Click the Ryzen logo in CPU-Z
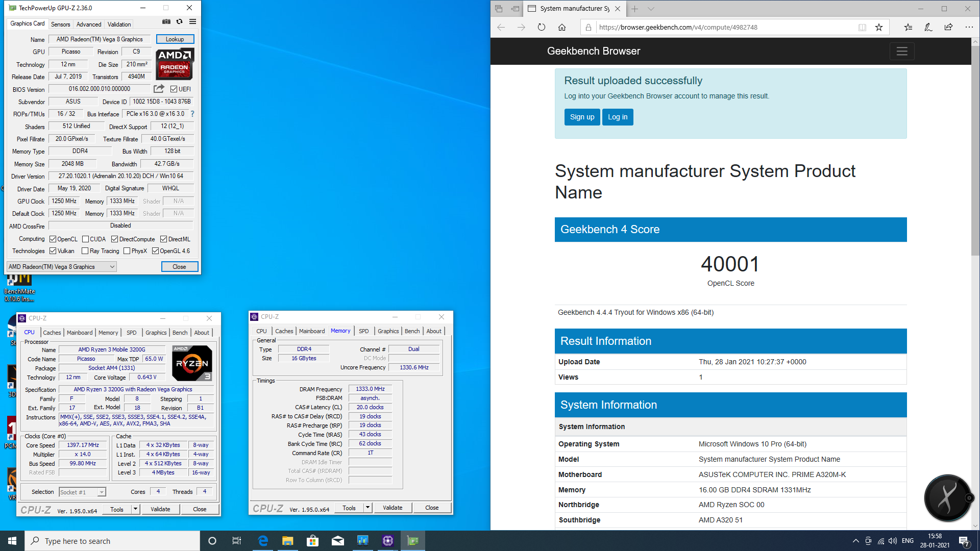Screen dimensions: 980x551 (192, 363)
